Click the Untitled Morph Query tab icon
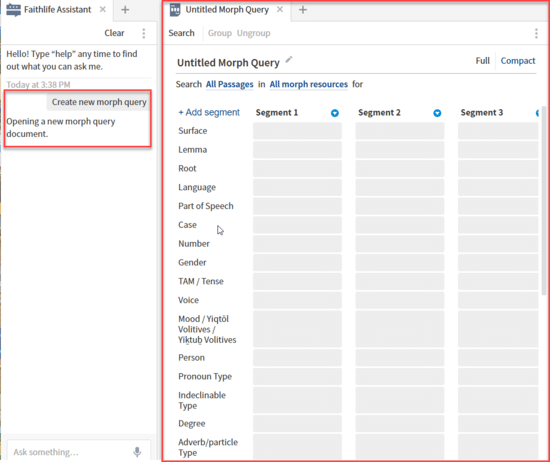 pyautogui.click(x=175, y=9)
